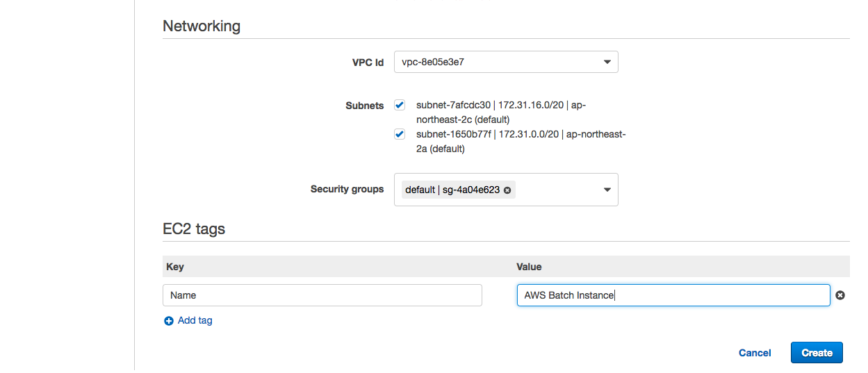Click the Value field with AWS Batch Instance
This screenshot has width=868, height=373.
(673, 295)
